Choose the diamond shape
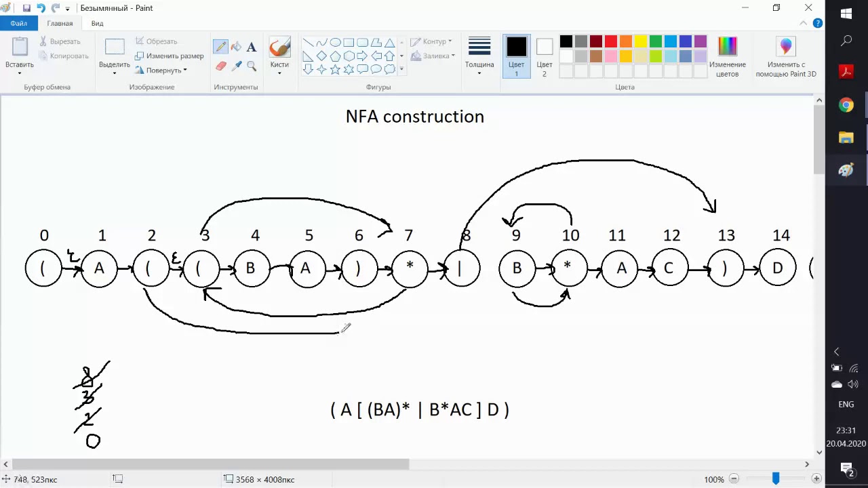 [321, 56]
